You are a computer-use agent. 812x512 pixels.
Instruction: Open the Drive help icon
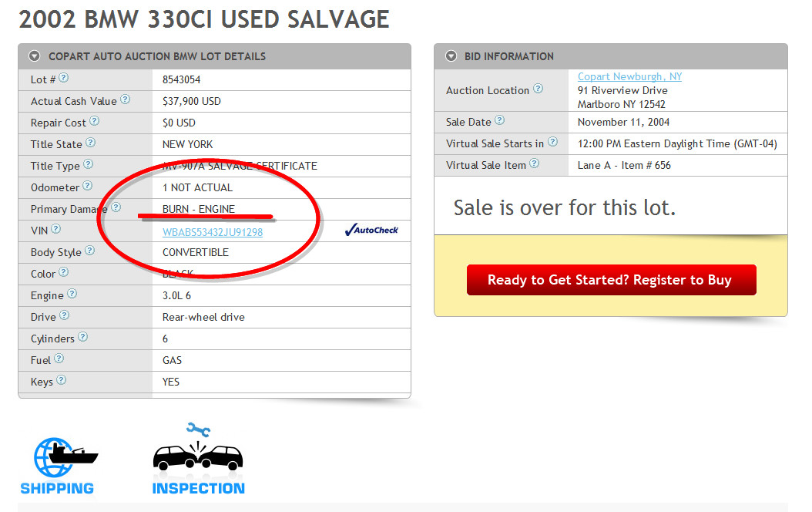pyautogui.click(x=64, y=315)
